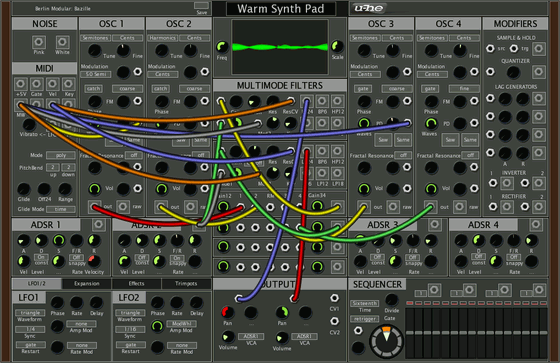This screenshot has width=560, height=363.
Task: Click PitchBend up value field
Action: pos(53,167)
